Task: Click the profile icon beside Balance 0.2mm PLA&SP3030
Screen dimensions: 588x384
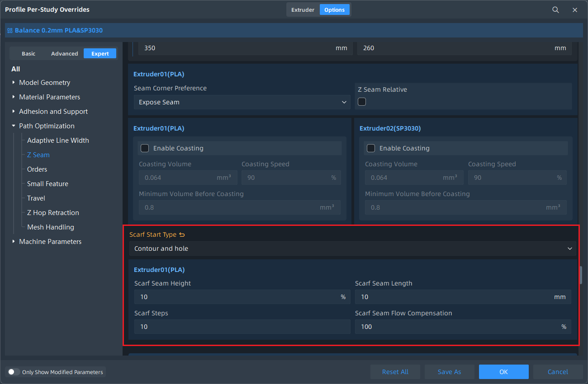Action: (x=10, y=31)
